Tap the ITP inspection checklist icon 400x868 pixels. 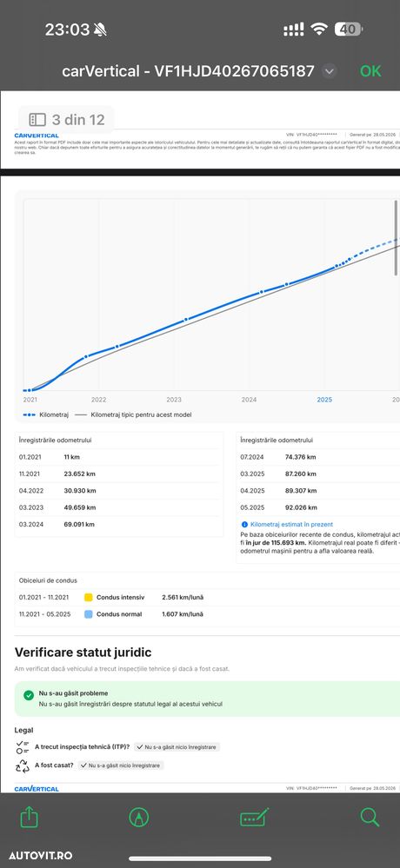click(23, 746)
